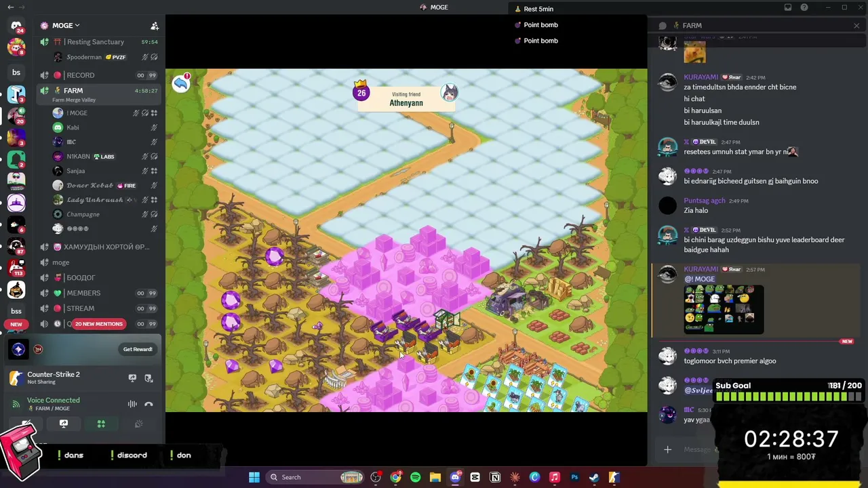Click the '@! MOGE' mention in chat
The image size is (868, 488).
[699, 279]
